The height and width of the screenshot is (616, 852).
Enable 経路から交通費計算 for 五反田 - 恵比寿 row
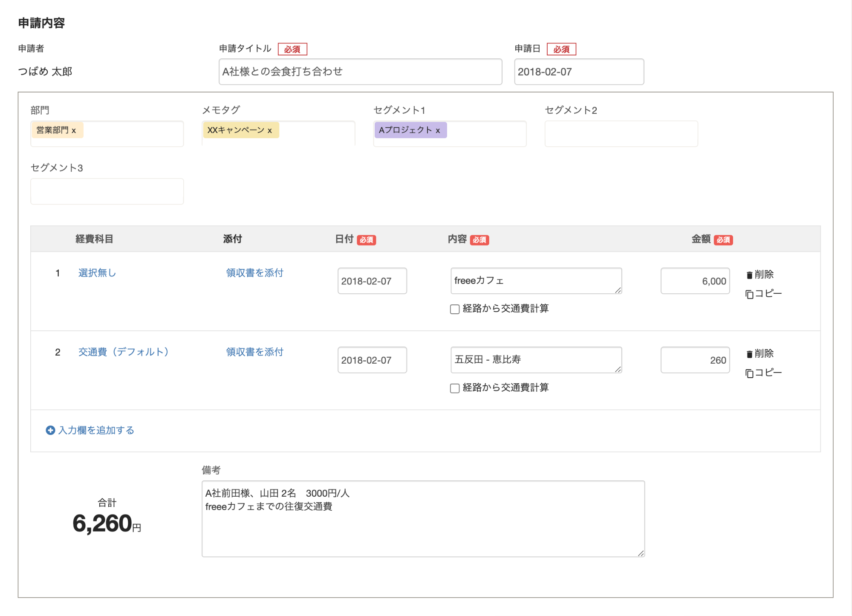pyautogui.click(x=455, y=388)
